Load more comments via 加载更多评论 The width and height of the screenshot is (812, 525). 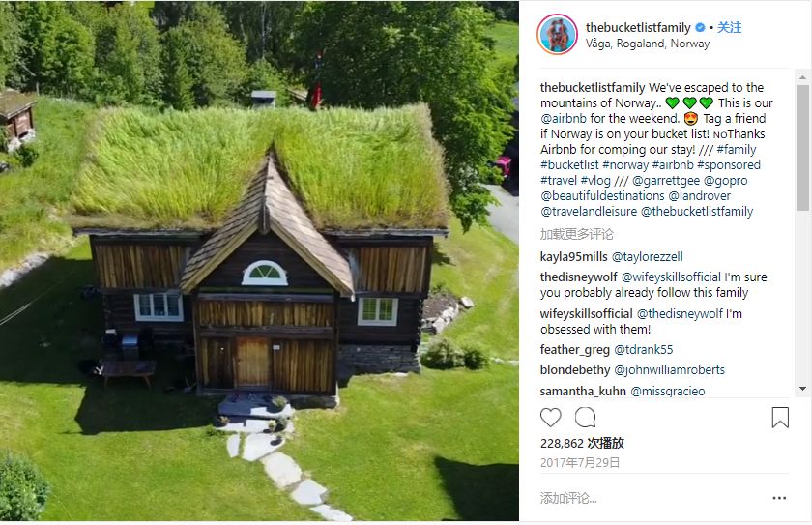(x=576, y=234)
